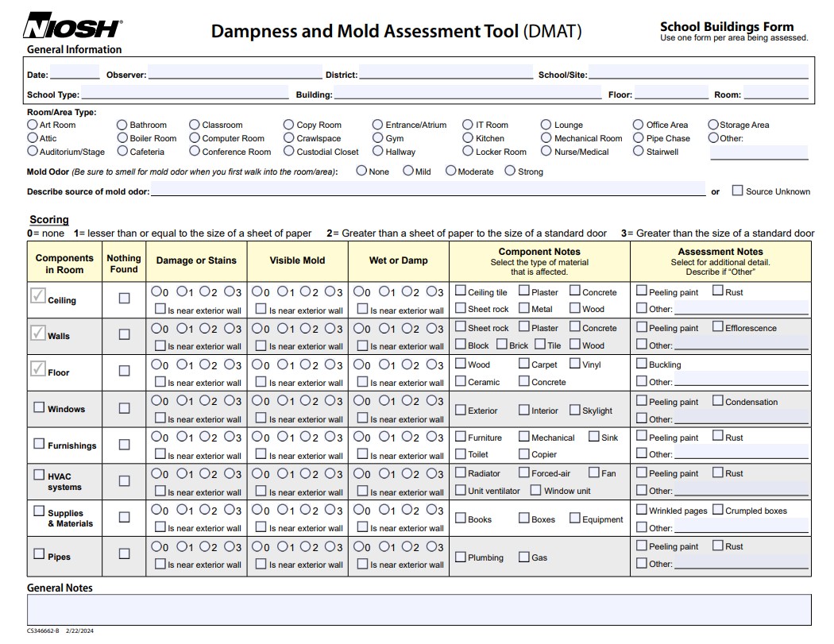Check Nothing Found for Ceiling row

point(124,299)
